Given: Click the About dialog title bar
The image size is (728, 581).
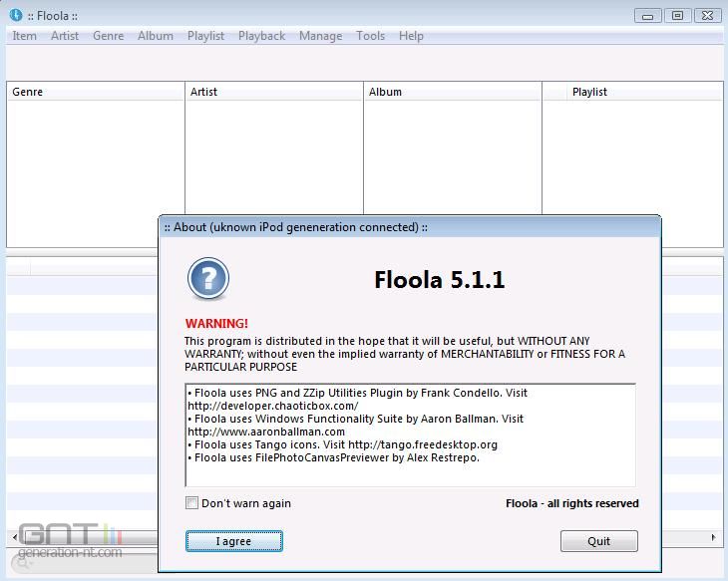Looking at the screenshot, I should pyautogui.click(x=410, y=227).
